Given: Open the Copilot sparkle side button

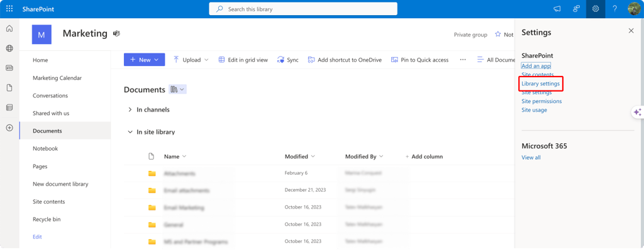Looking at the screenshot, I should coord(638,112).
